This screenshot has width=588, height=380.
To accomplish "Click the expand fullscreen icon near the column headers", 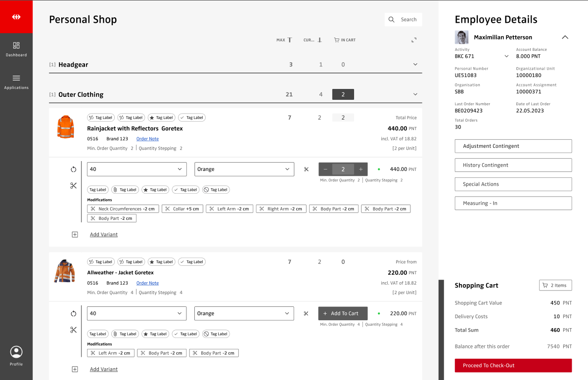I will click(414, 40).
